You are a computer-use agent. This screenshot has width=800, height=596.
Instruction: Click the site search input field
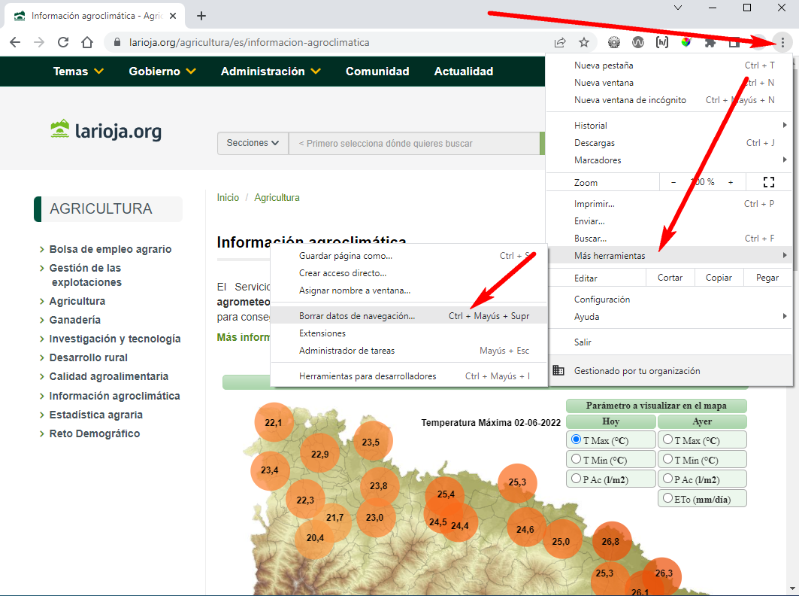[415, 143]
